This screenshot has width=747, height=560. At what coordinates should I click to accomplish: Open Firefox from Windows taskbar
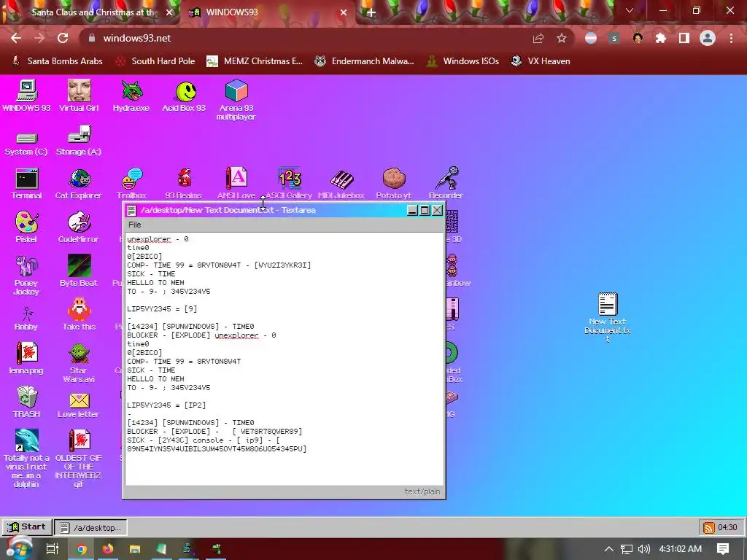pos(108,549)
